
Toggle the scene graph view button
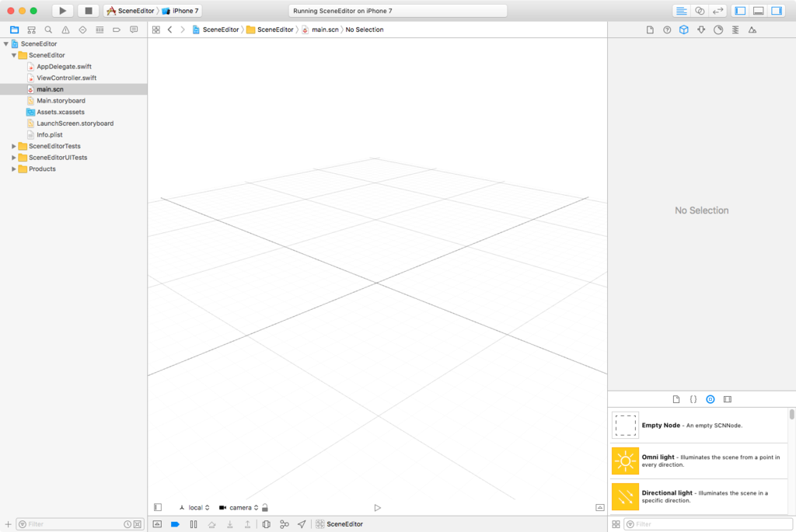(158, 508)
